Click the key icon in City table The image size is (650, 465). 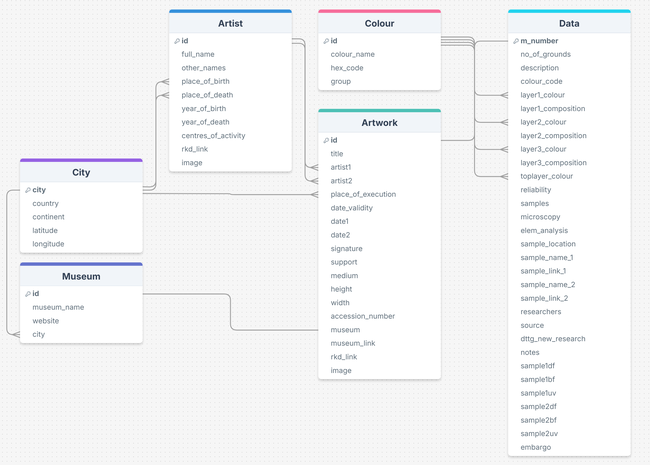[x=28, y=190]
